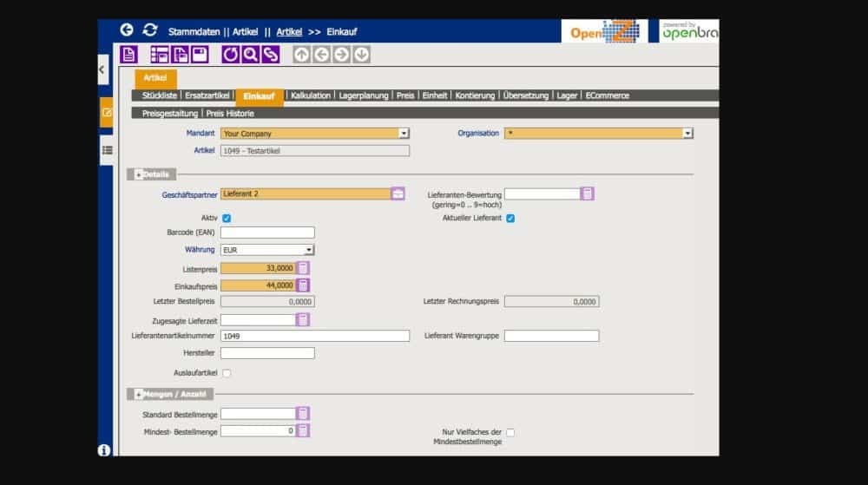
Task: Click the Artikel breadcrumb link
Action: [289, 31]
